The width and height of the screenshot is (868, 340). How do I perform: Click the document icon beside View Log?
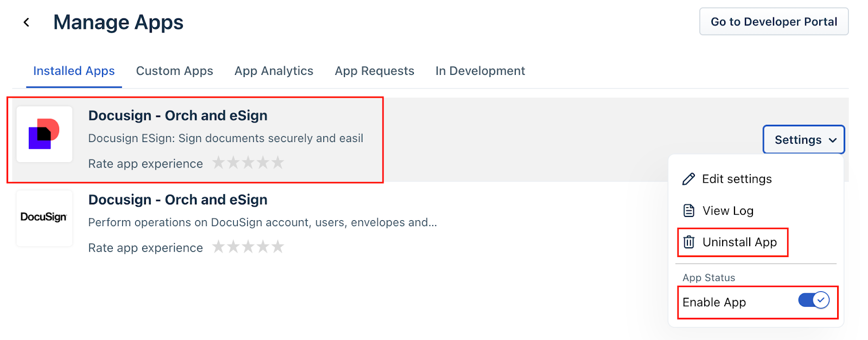coord(688,211)
